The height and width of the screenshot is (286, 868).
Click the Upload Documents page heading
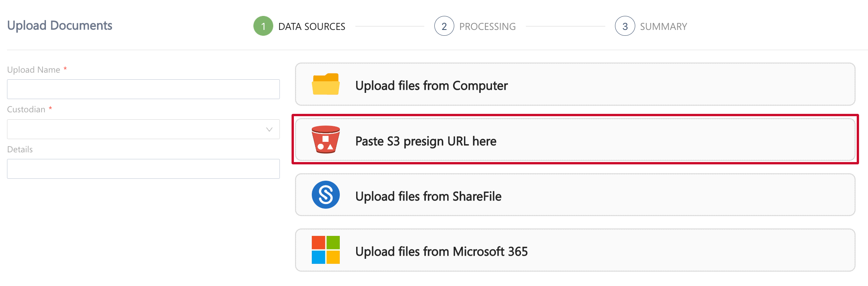tap(60, 26)
